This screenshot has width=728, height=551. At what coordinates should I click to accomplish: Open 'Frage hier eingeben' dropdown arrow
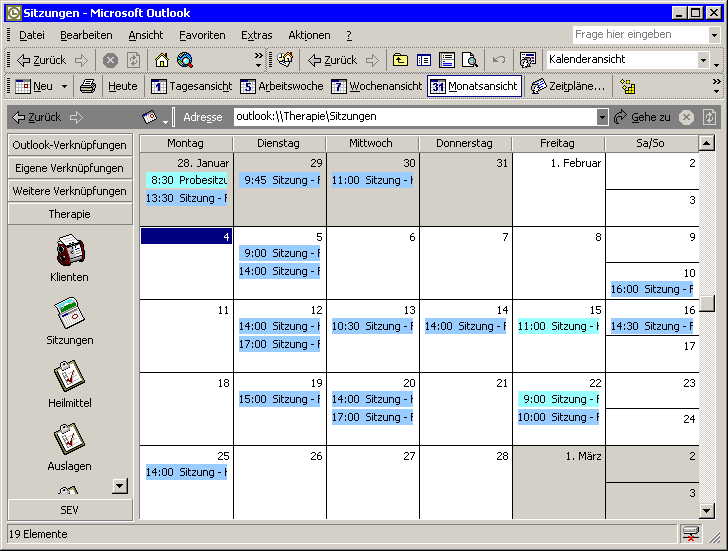[x=715, y=35]
